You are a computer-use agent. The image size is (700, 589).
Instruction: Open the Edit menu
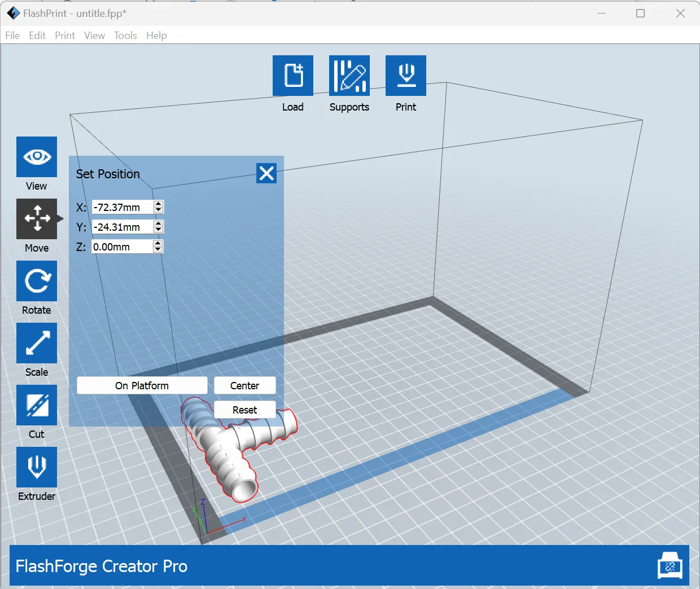37,36
